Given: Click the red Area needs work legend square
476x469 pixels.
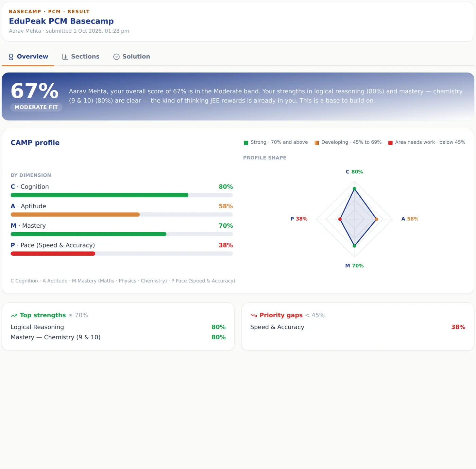Looking at the screenshot, I should point(391,143).
